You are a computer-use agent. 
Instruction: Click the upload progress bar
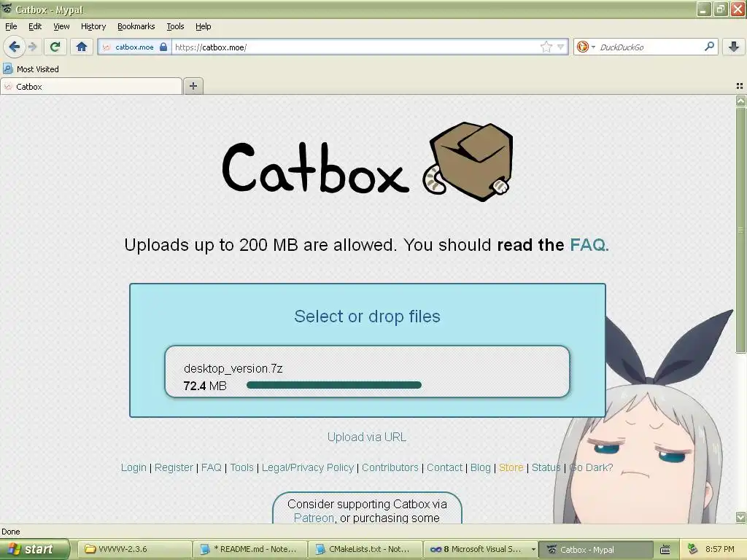(334, 385)
